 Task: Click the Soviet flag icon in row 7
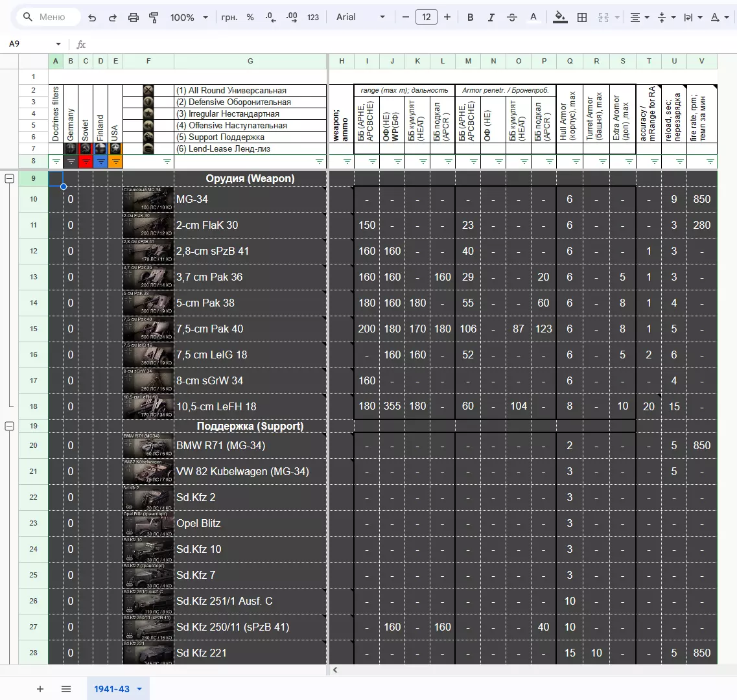click(86, 148)
